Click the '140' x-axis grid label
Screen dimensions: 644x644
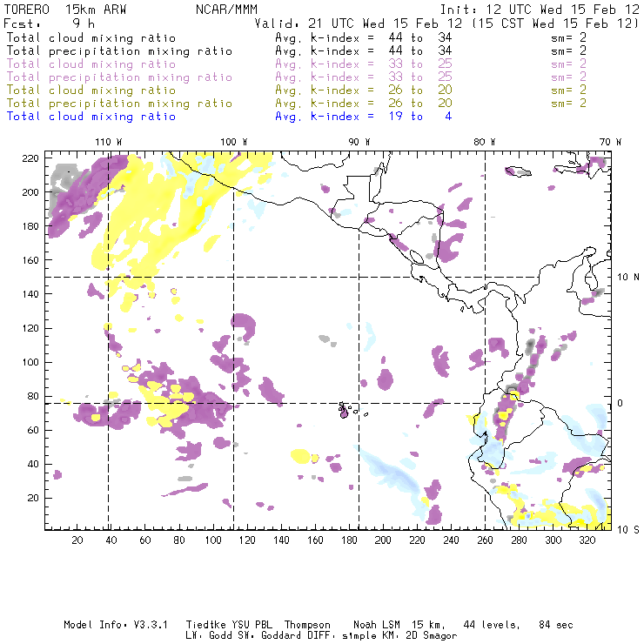coord(281,540)
